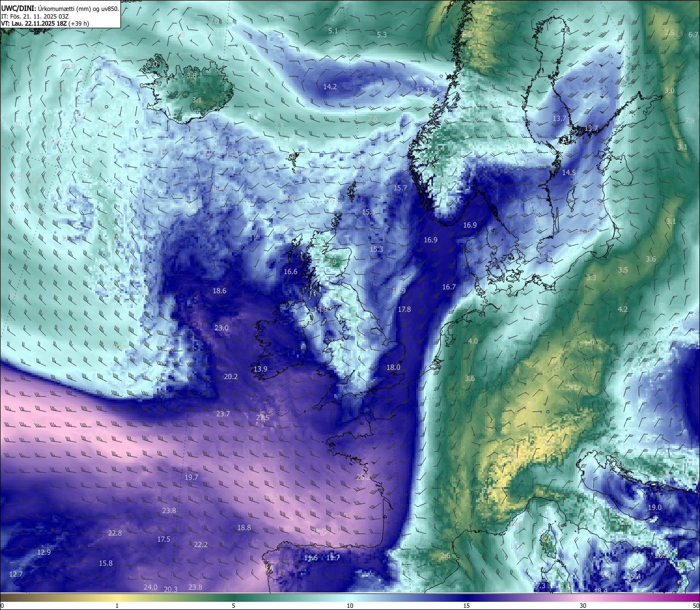Viewport: 700px width, 610px height.
Task: Click the 19.0 value over the Adriatic
Action: [655, 507]
